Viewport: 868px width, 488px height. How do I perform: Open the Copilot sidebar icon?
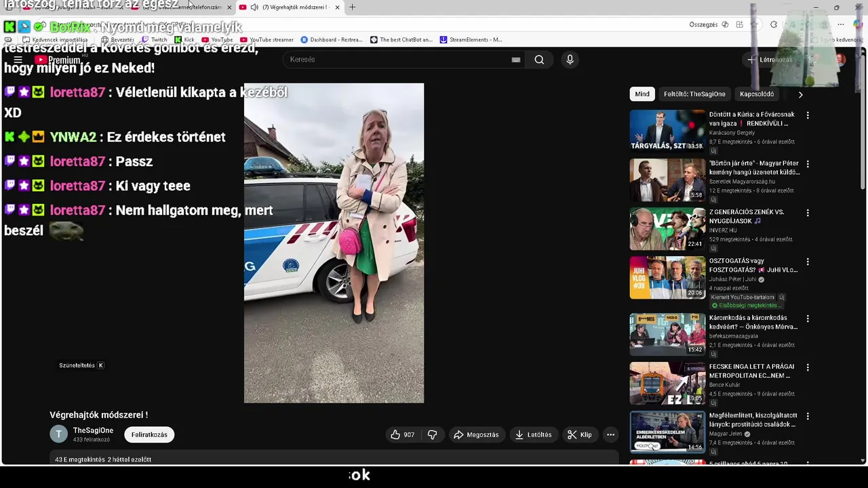858,24
